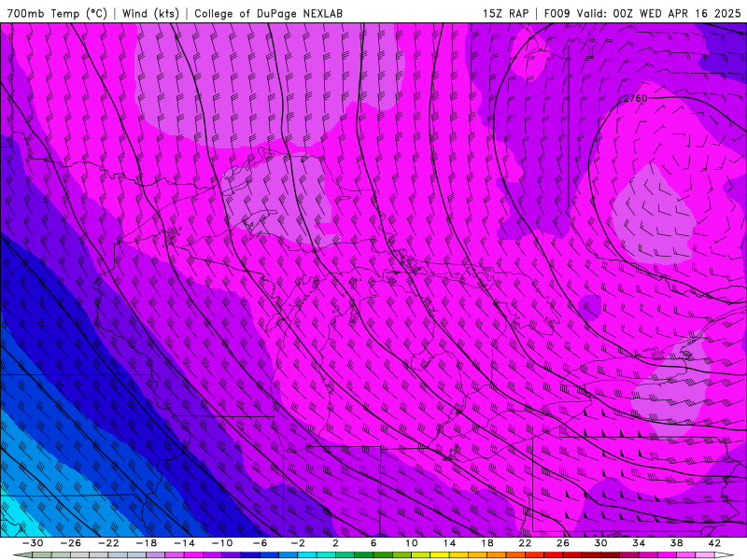Click the '22' value on the color scale

(x=525, y=543)
